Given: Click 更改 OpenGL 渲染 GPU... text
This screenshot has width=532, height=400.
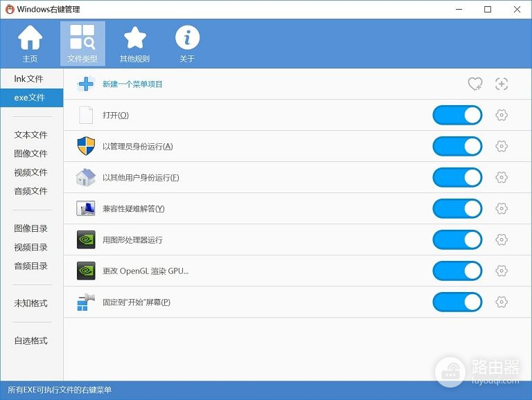Looking at the screenshot, I should point(145,271).
